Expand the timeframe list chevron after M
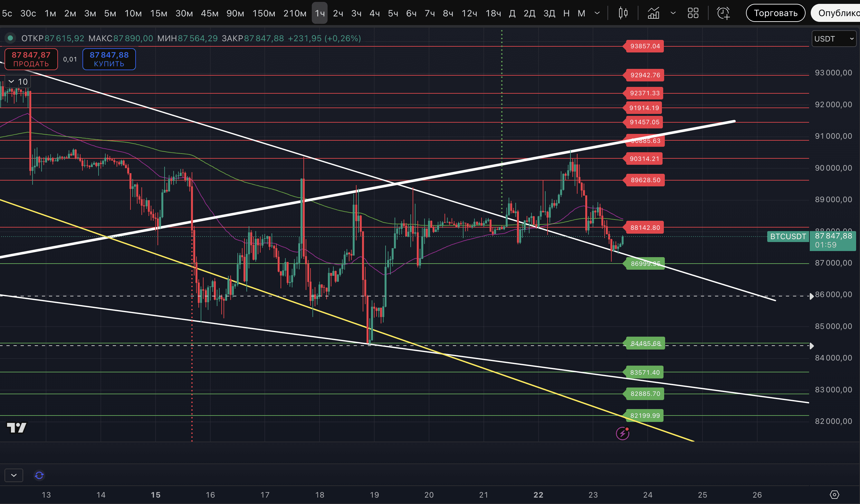860x504 pixels. 597,13
